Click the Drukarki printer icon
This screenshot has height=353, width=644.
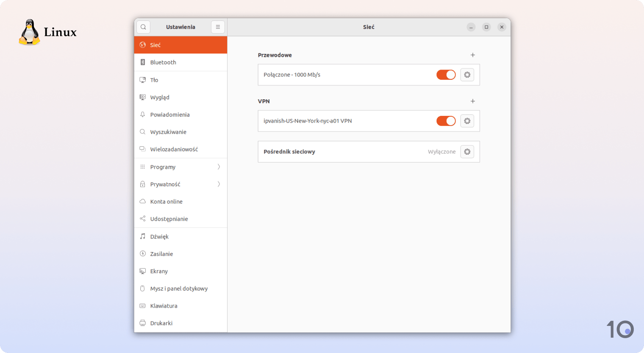[143, 323]
